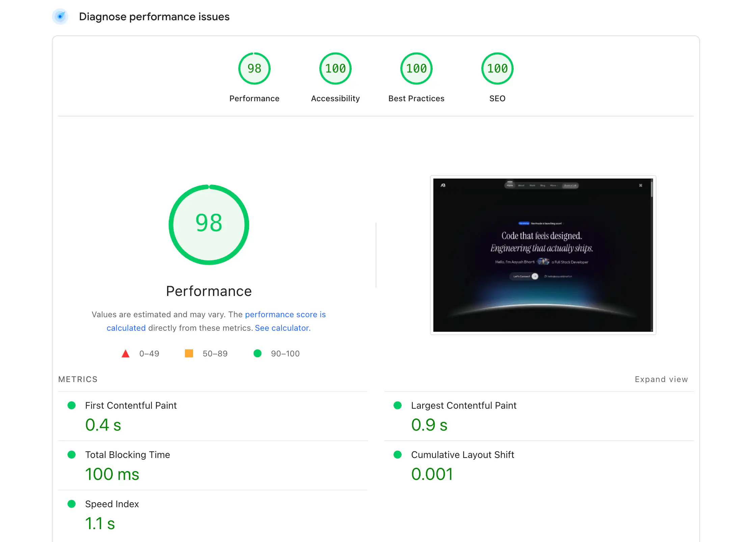Click the Lighthouse compass icon beside the title
Screen dimensions: 756x542
[60, 16]
